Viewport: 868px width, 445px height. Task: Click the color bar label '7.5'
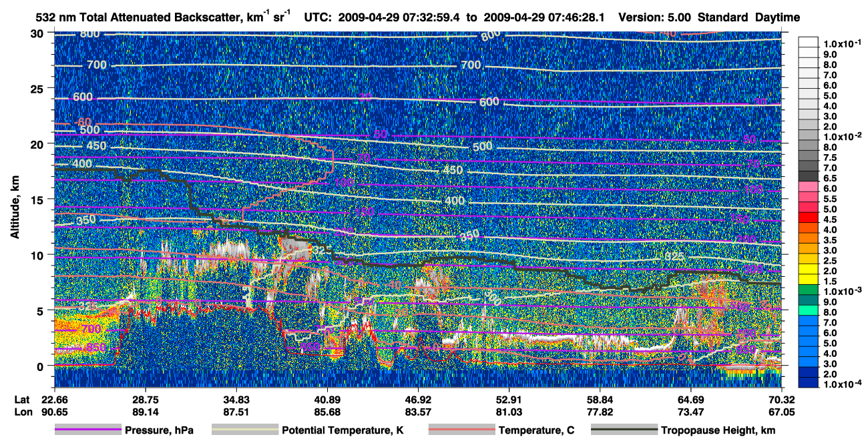click(x=831, y=157)
